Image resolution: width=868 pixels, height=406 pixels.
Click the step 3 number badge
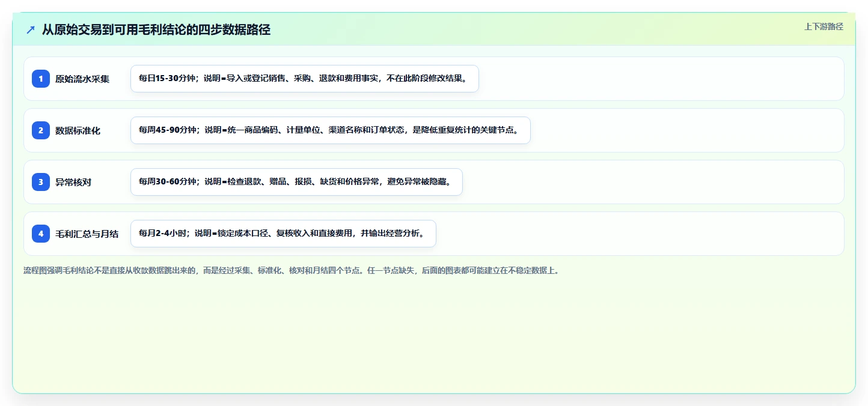pos(41,182)
